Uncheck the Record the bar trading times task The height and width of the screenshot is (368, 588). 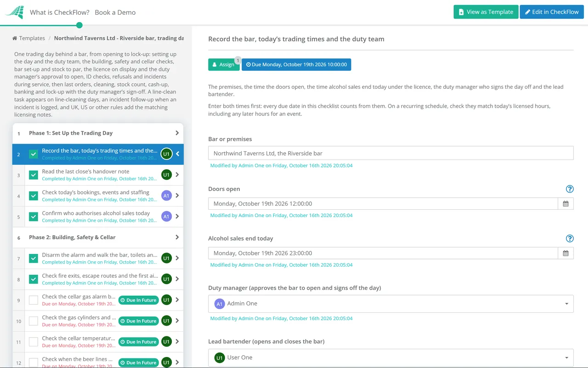[x=34, y=154]
